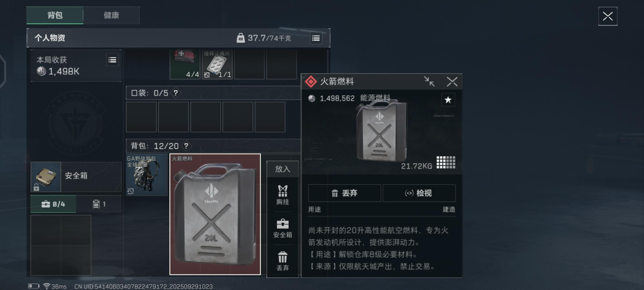
Task: Put the item into 安全箱
Action: [x=283, y=229]
